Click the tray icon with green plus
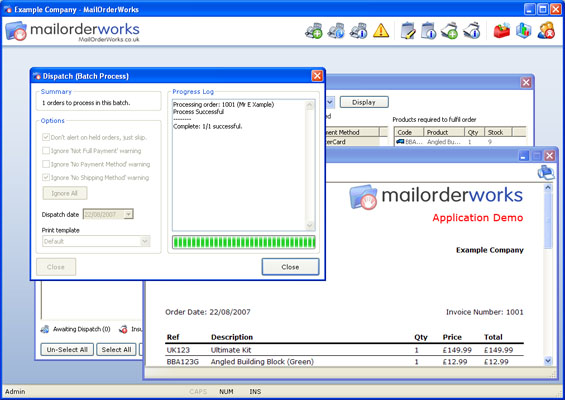This screenshot has width=565, height=400. (449, 31)
